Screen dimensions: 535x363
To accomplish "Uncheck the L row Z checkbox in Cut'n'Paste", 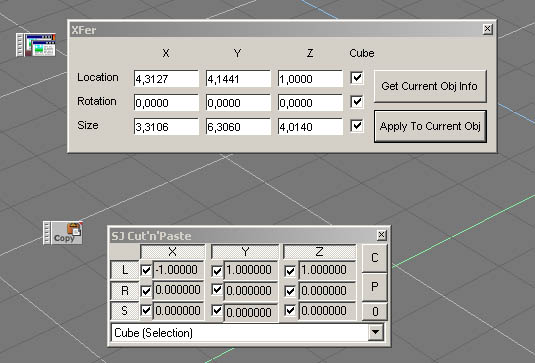I will click(x=290, y=271).
